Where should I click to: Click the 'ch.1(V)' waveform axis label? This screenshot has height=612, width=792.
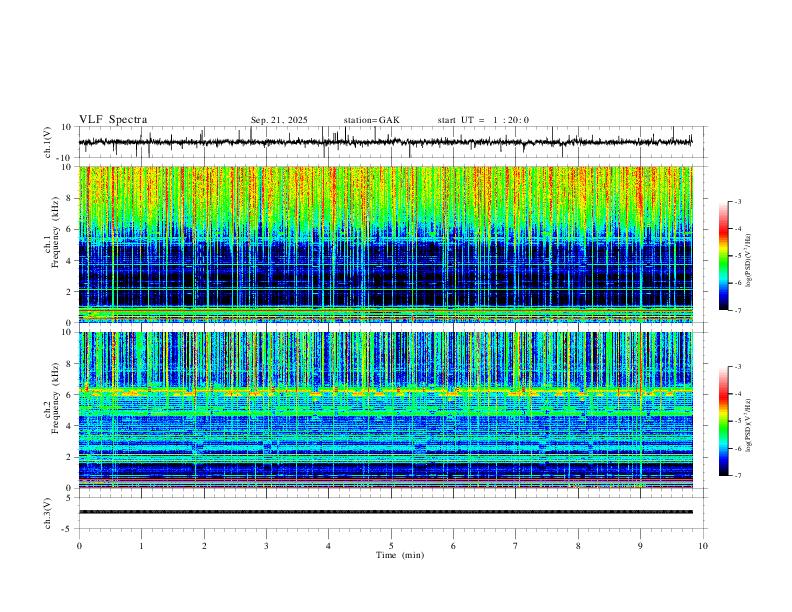[x=48, y=142]
